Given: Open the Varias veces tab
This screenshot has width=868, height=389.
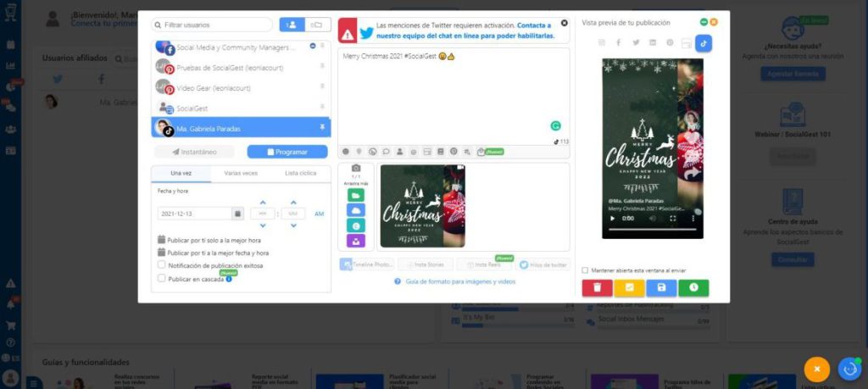Looking at the screenshot, I should pyautogui.click(x=241, y=173).
